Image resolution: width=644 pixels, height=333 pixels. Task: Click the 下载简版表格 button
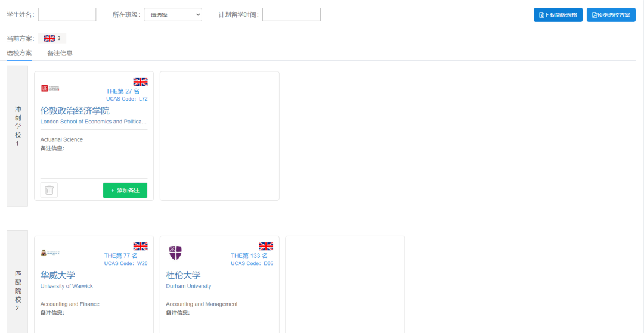pyautogui.click(x=558, y=15)
